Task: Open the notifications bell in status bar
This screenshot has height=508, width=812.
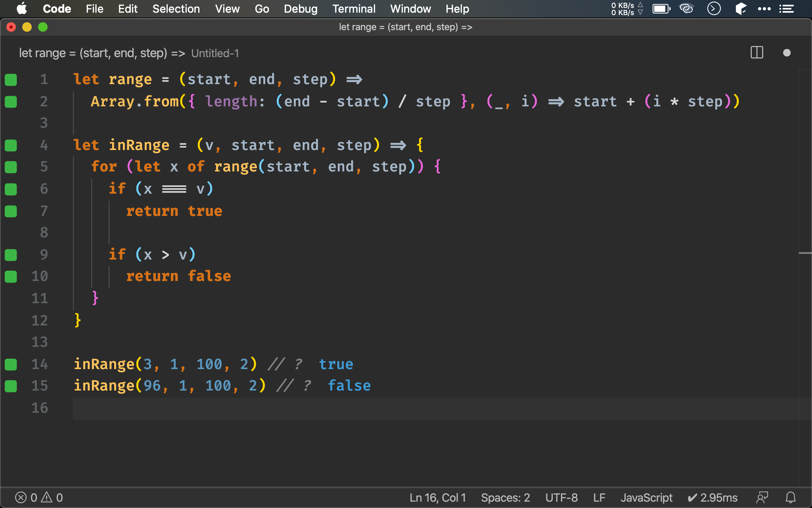Action: pos(791,497)
